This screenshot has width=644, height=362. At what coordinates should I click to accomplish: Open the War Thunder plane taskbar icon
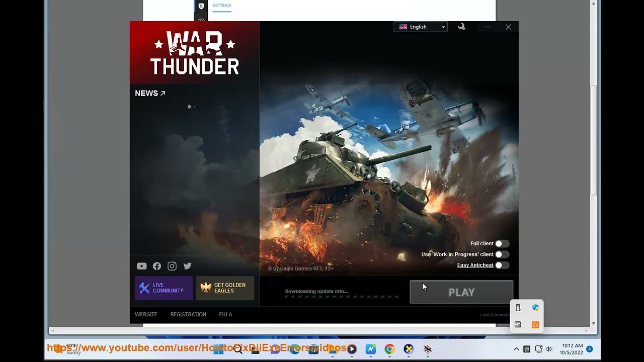428,349
